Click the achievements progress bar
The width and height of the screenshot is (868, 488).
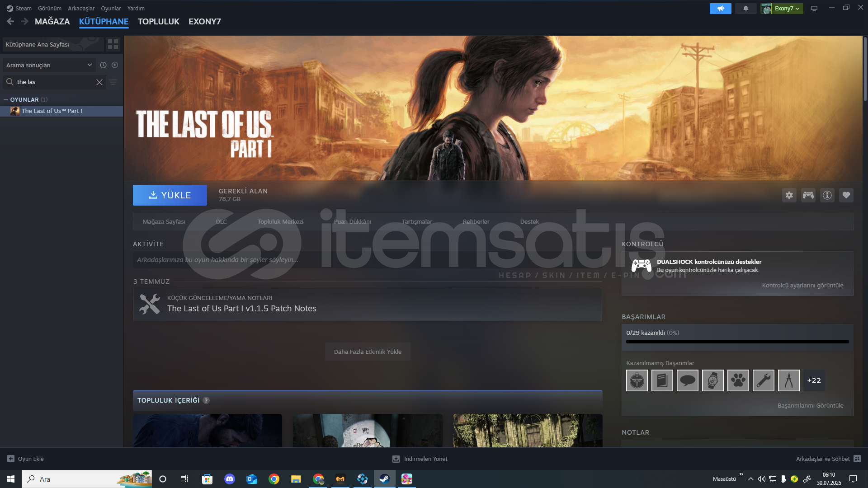click(737, 342)
